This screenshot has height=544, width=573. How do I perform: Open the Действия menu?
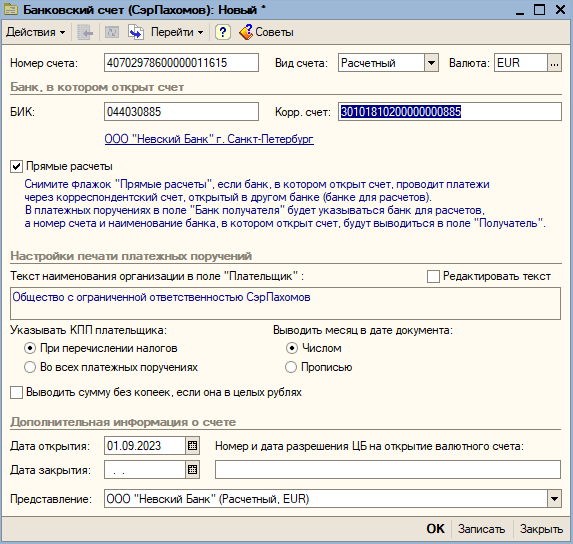[35, 33]
